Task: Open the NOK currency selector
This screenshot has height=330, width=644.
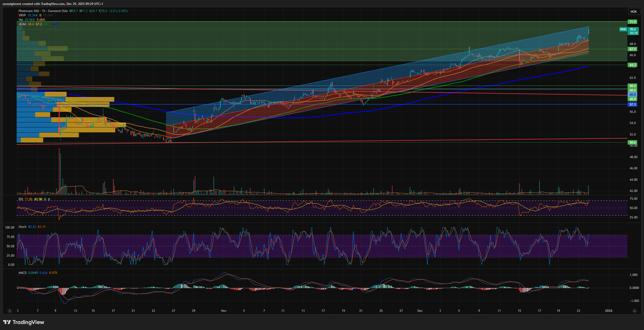Action: click(x=634, y=11)
